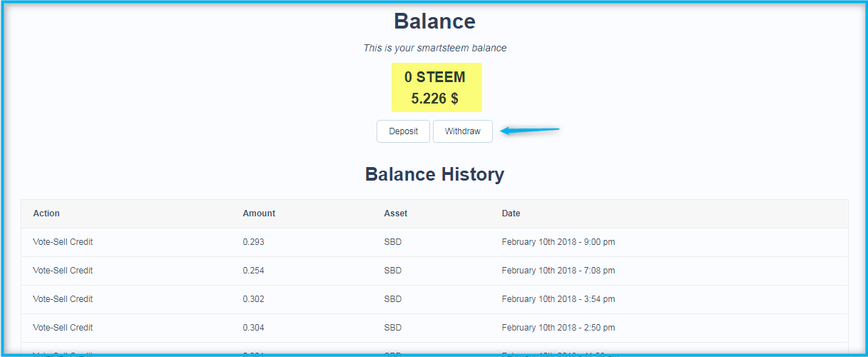Click SBD in the 0.293 row
The height and width of the screenshot is (357, 868).
tap(393, 242)
